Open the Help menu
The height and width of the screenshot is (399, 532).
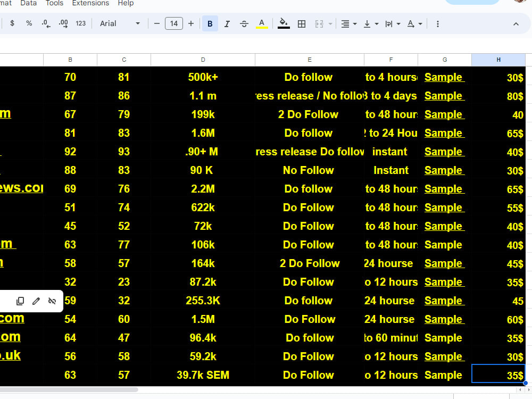(126, 3)
